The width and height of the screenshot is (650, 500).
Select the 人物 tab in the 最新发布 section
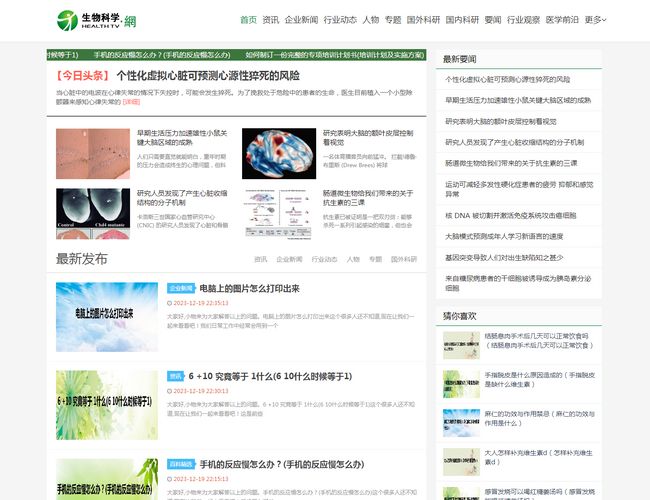point(353,259)
